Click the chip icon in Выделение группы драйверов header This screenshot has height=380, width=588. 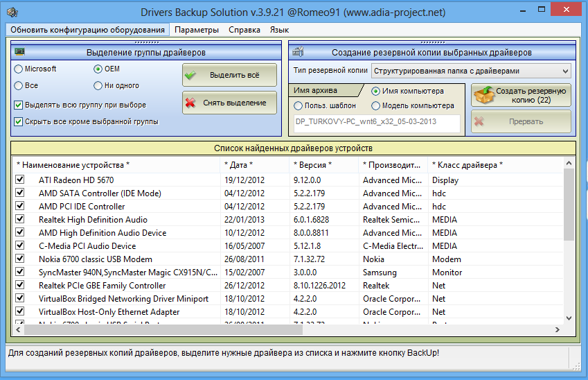[x=19, y=52]
